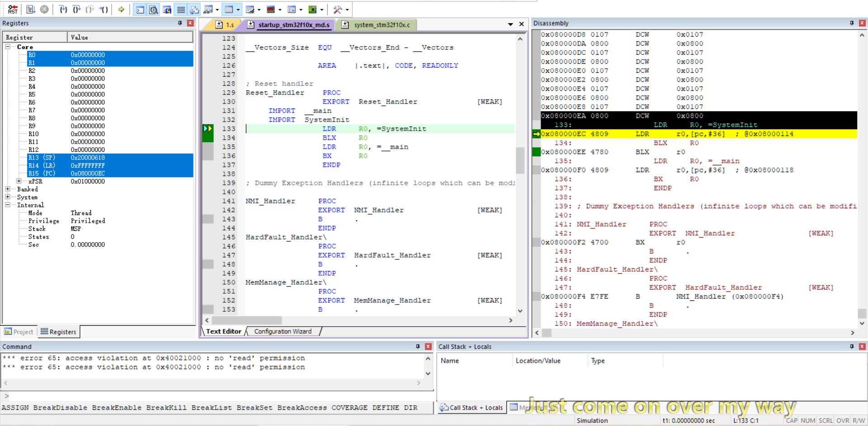
Task: Reset the CPU with the RST button
Action: [13, 9]
